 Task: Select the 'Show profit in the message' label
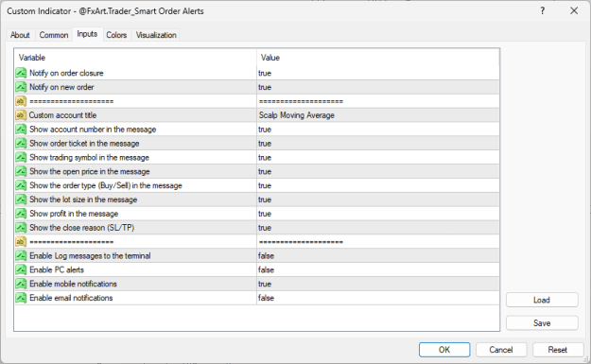coord(74,214)
